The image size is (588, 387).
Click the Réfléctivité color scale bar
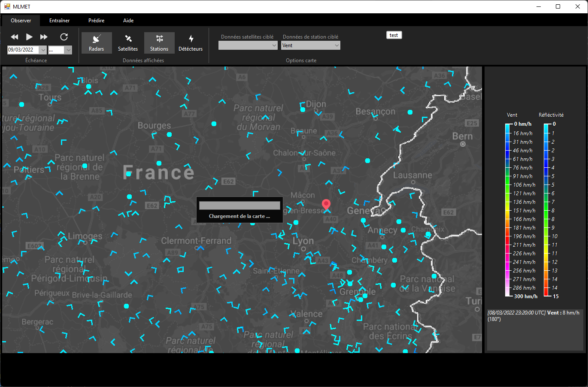coord(547,210)
